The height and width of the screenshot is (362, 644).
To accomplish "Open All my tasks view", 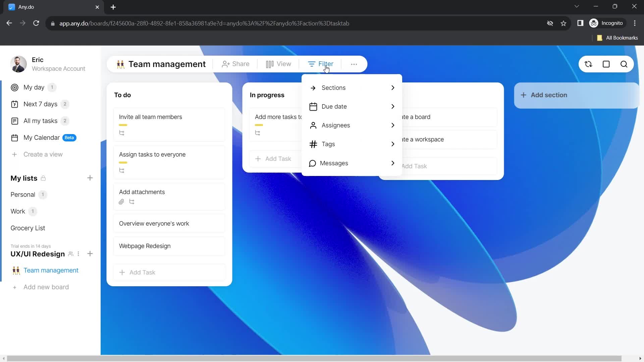I will coord(40,121).
